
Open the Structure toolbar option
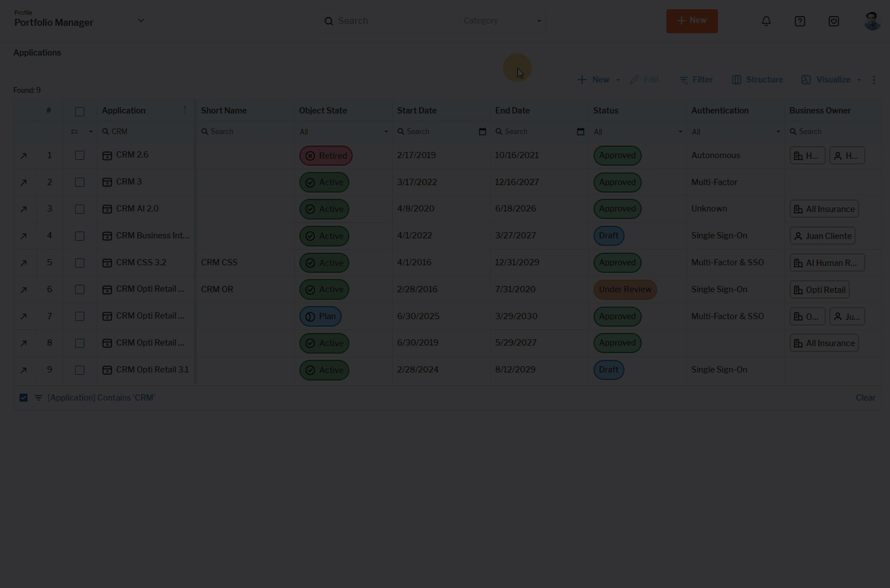click(757, 80)
